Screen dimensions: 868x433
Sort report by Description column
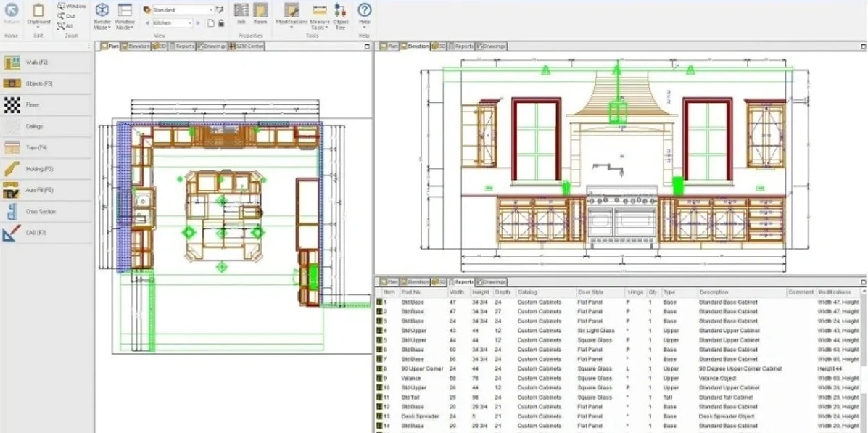coord(742,292)
